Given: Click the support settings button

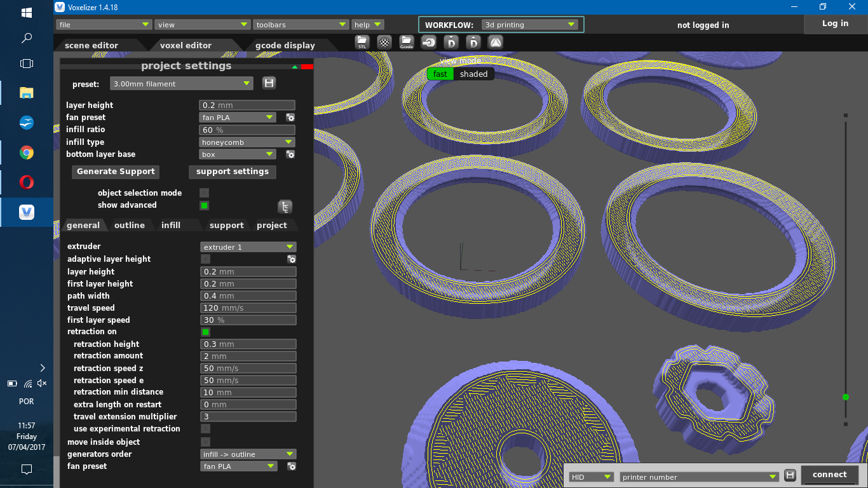Looking at the screenshot, I should tap(233, 172).
